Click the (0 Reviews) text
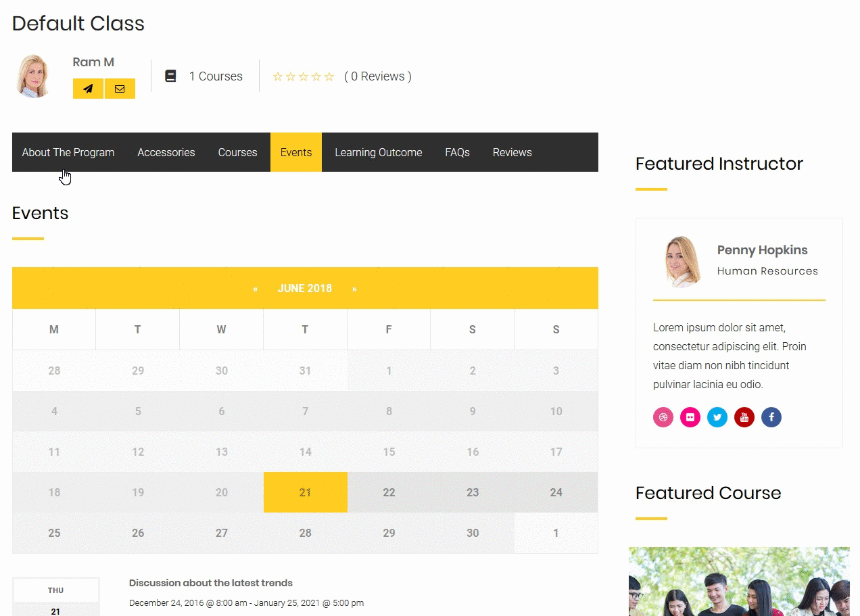Viewport: 860px width, 616px height. coord(378,76)
